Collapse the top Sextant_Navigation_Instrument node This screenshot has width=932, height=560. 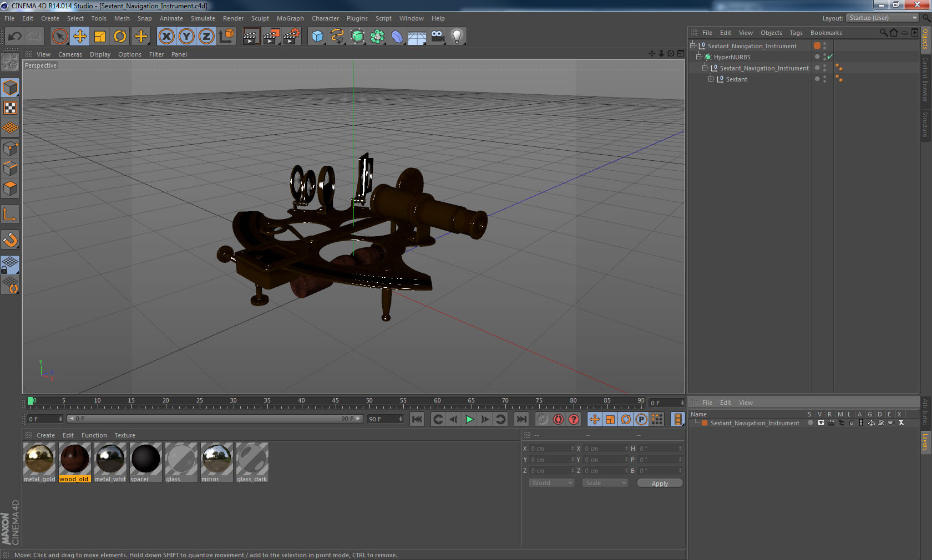point(693,45)
